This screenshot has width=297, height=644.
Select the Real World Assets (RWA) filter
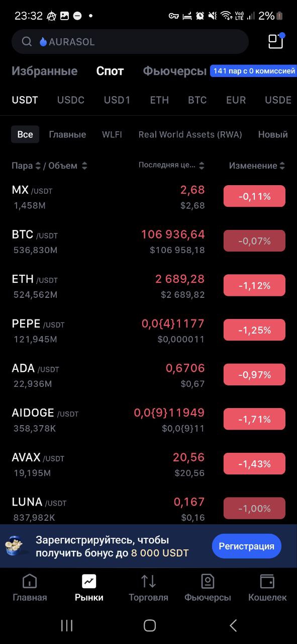pyautogui.click(x=190, y=134)
